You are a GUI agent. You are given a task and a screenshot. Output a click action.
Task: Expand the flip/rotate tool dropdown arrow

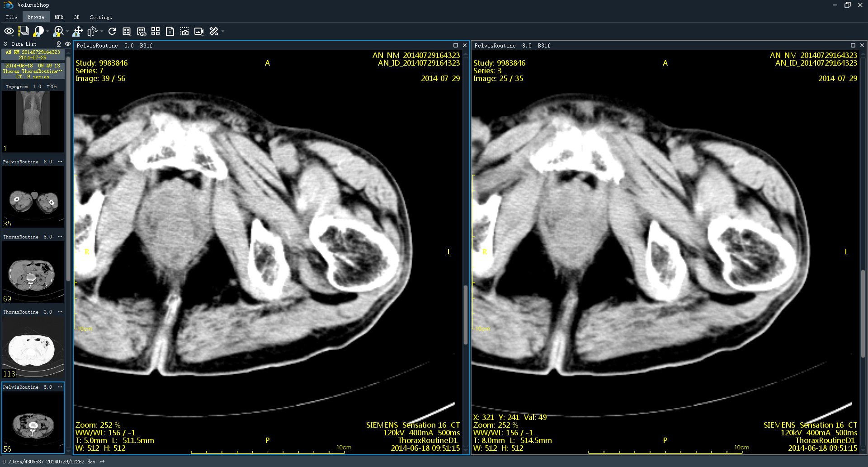(102, 32)
